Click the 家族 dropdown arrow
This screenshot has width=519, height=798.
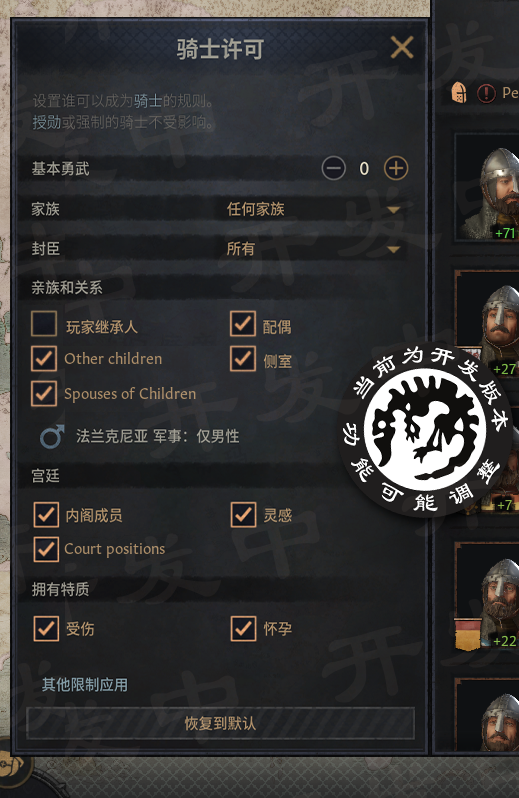coord(393,210)
